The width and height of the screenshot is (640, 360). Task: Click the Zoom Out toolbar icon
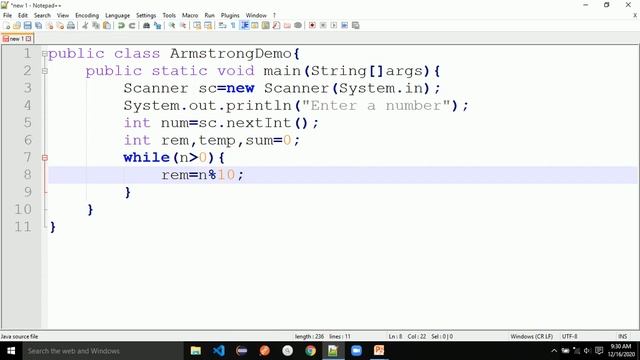pos(183,25)
